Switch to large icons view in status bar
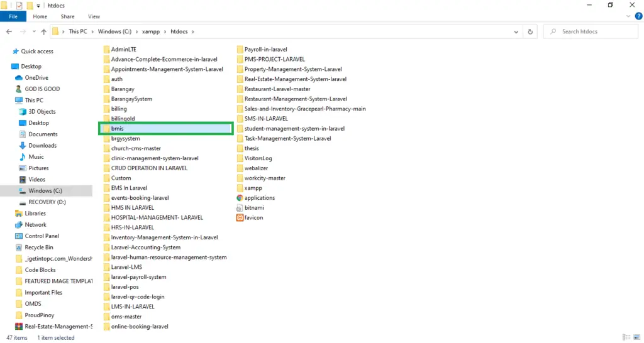The image size is (644, 343). click(636, 338)
